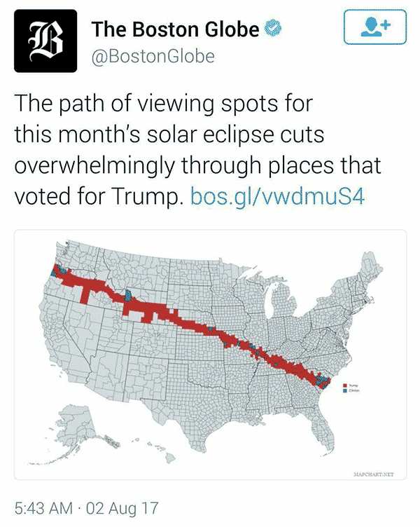
Task: Open the bos.gl/vwdmuS4 link
Action: point(277,196)
